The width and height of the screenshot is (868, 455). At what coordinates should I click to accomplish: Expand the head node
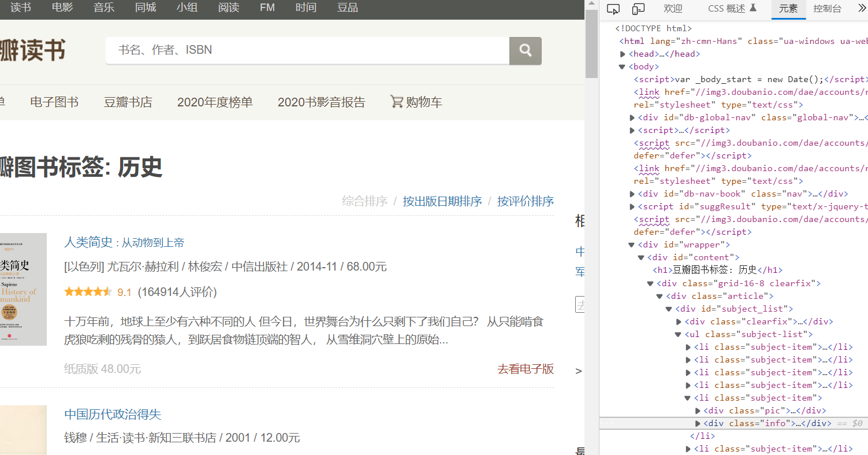[x=623, y=54]
